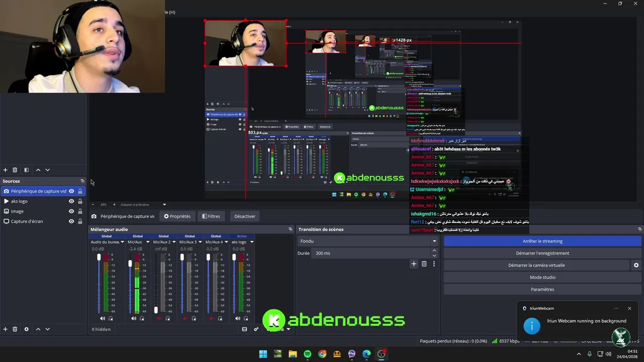The width and height of the screenshot is (644, 362).
Task: Mute the aks logo audio track
Action: (238, 318)
